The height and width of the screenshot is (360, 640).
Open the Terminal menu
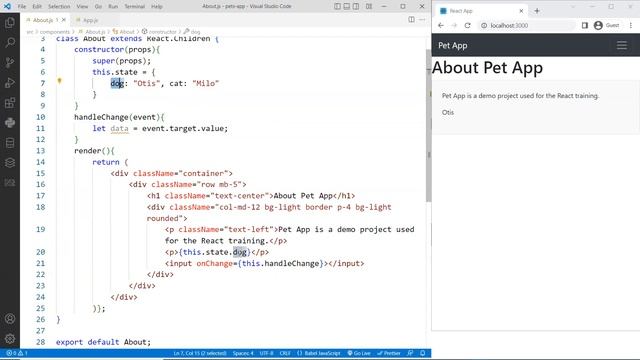coord(135,7)
